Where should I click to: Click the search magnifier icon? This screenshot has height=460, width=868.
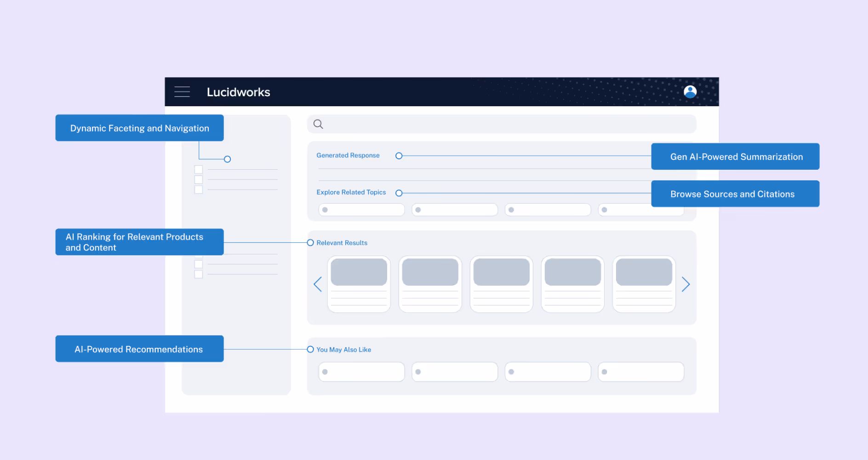318,124
